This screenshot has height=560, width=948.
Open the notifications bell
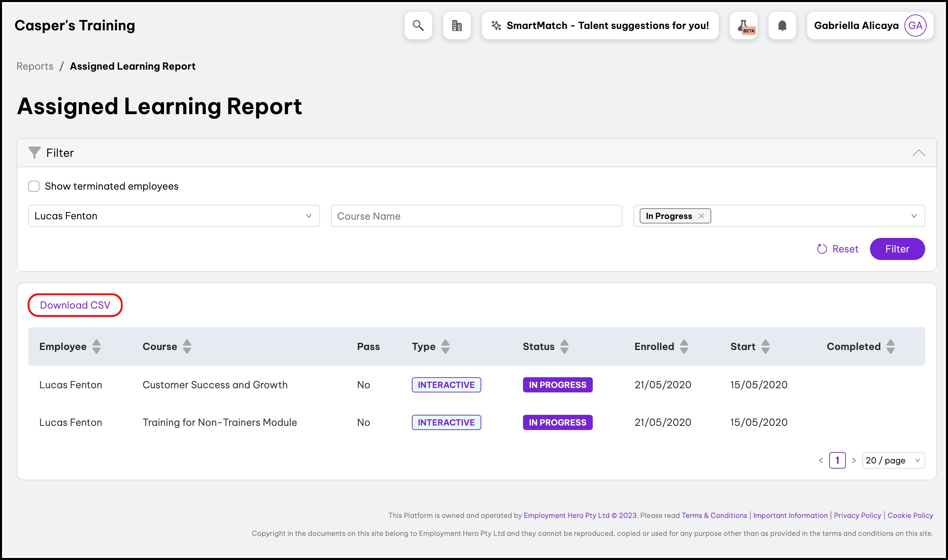[782, 26]
